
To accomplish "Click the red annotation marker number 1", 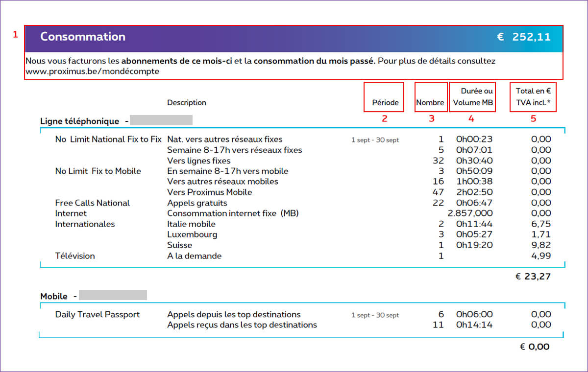I will click(15, 34).
